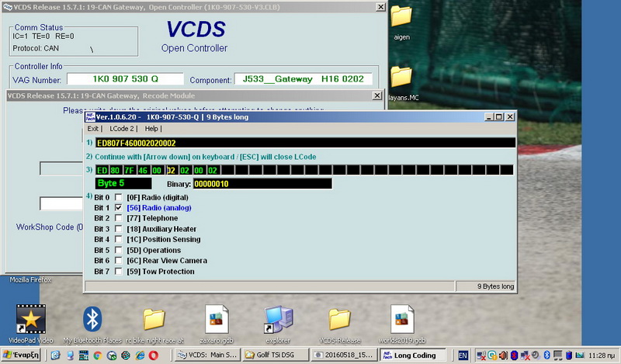The width and height of the screenshot is (621, 364).
Task: Switch to 20160518_15 taskbar window
Action: [343, 355]
